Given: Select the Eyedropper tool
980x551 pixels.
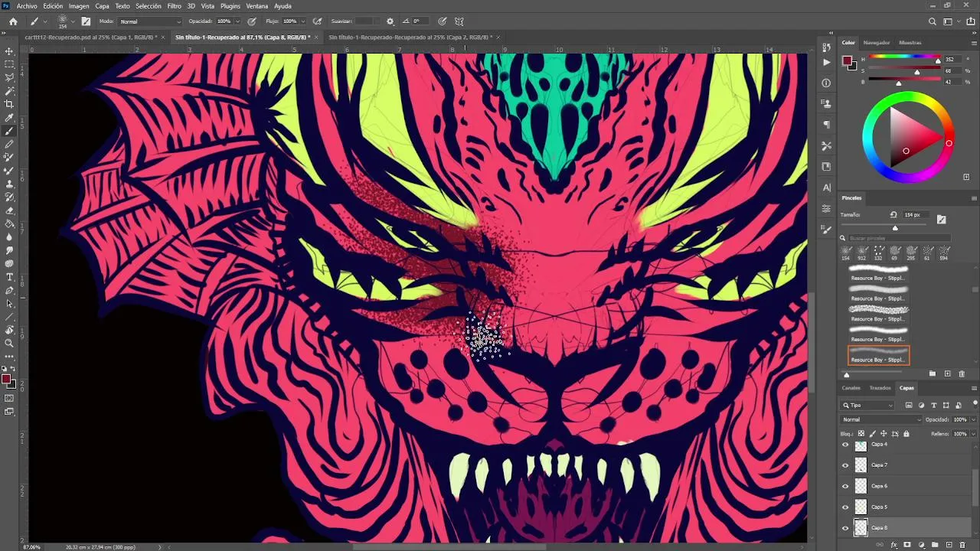Looking at the screenshot, I should (x=9, y=118).
